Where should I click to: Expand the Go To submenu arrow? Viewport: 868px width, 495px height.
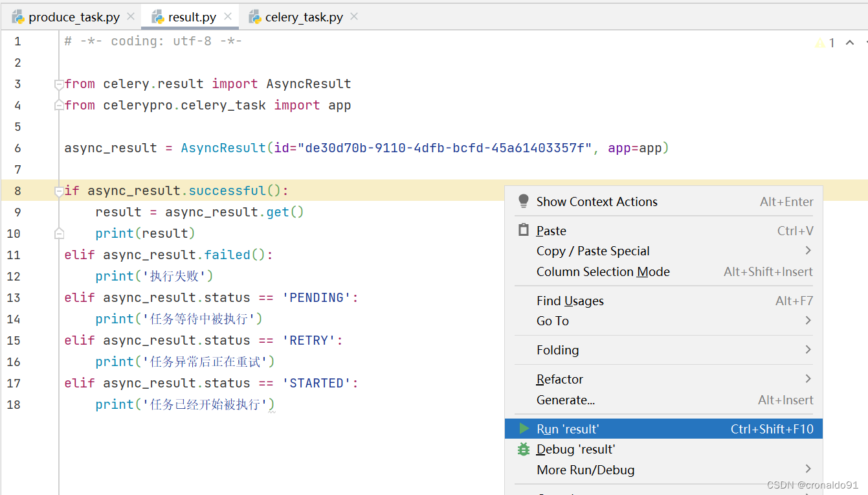tap(808, 320)
